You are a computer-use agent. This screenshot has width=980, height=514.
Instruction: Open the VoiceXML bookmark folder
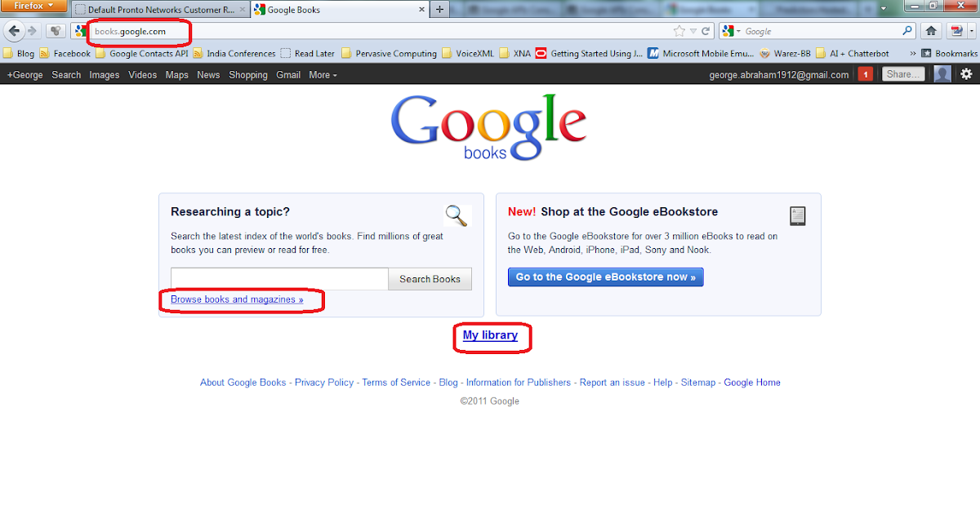[470, 53]
